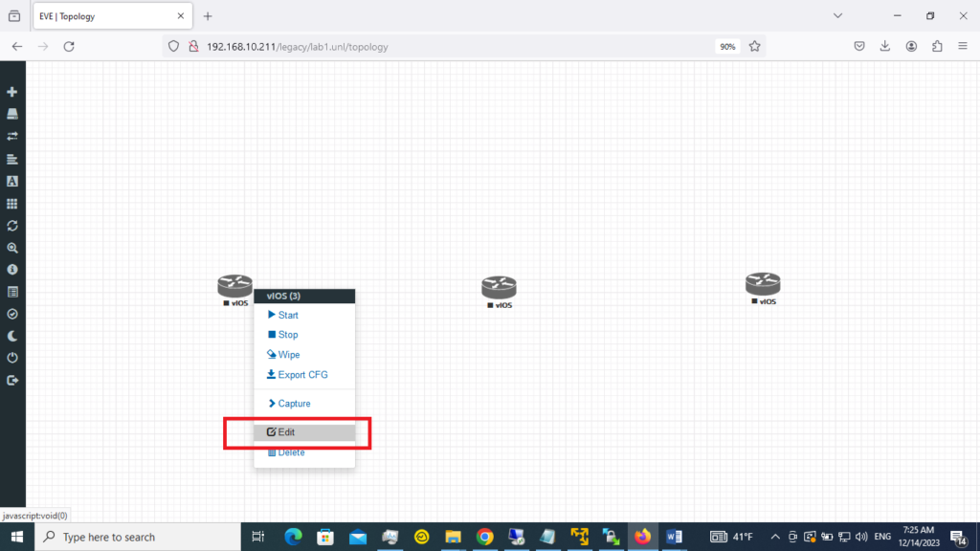Click the Add an object plus icon

coord(11,92)
